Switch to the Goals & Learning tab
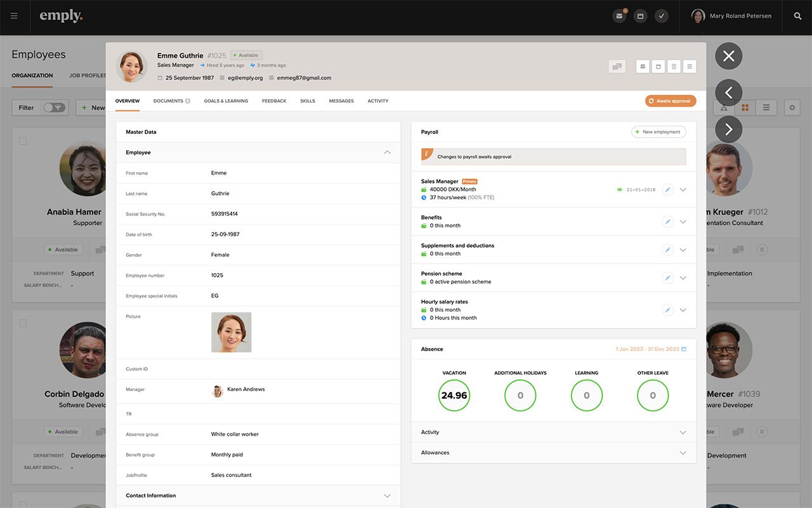Screen dimensions: 812x508 click(226, 101)
